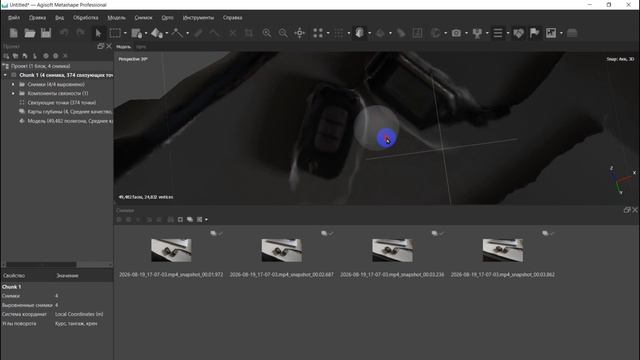Open dropdown arrow next to Move region tool
This screenshot has height=360, width=640.
coord(146,33)
